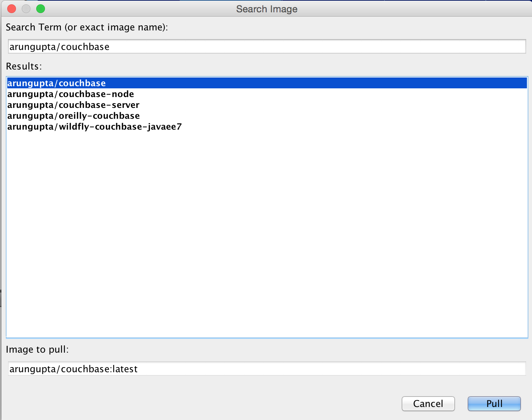Select arungupta/oreilly-couchbase result

(x=267, y=115)
